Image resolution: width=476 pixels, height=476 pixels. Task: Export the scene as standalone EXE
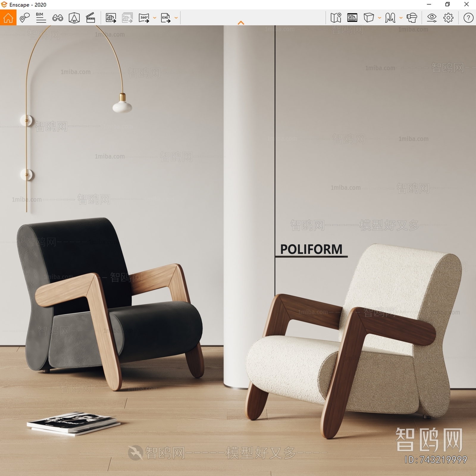[x=165, y=18]
